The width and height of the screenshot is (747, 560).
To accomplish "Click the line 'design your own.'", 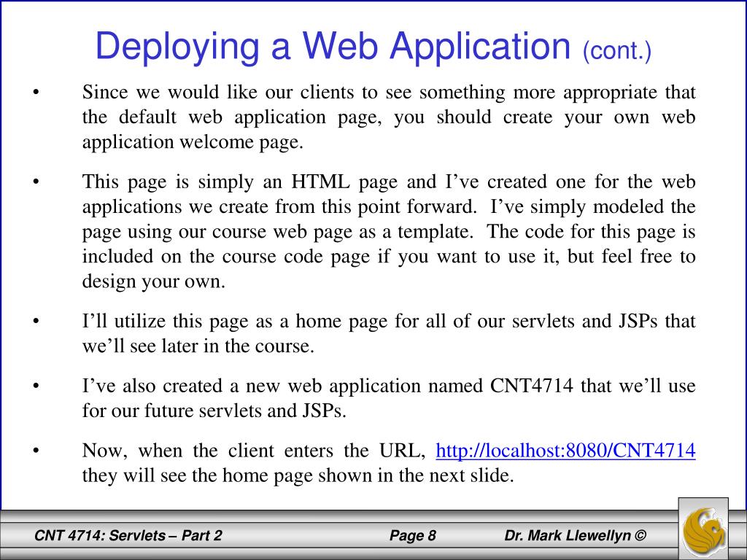I will tap(153, 281).
